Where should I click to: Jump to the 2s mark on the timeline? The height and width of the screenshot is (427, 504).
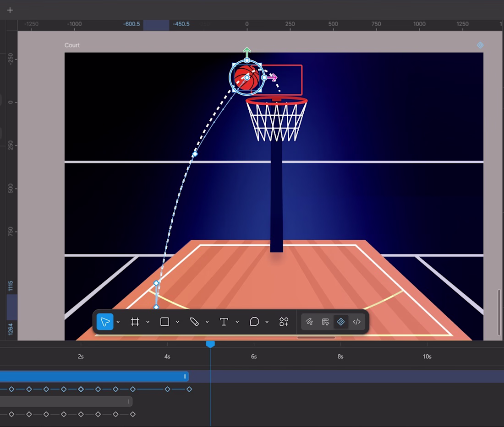(x=81, y=357)
